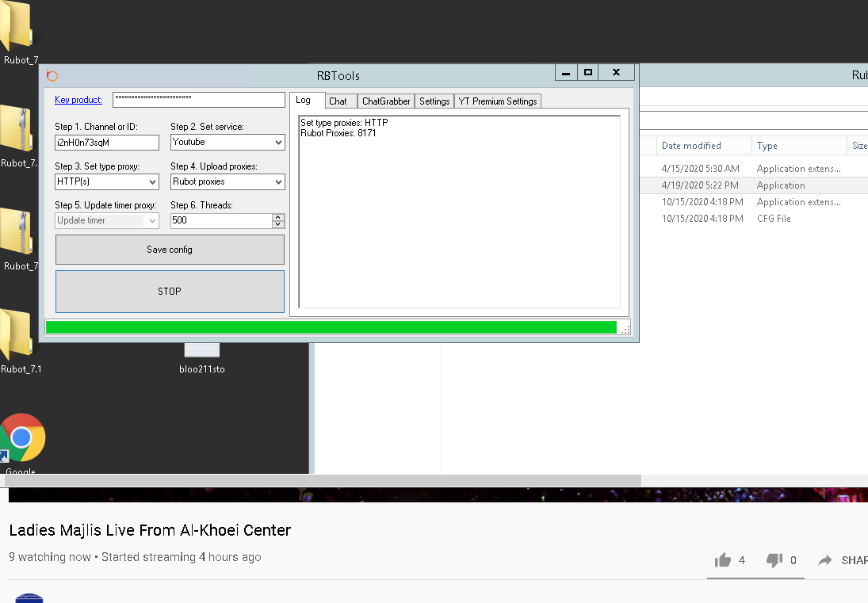This screenshot has width=868, height=603.
Task: Open the bloo211sto file on desktop
Action: pyautogui.click(x=201, y=350)
